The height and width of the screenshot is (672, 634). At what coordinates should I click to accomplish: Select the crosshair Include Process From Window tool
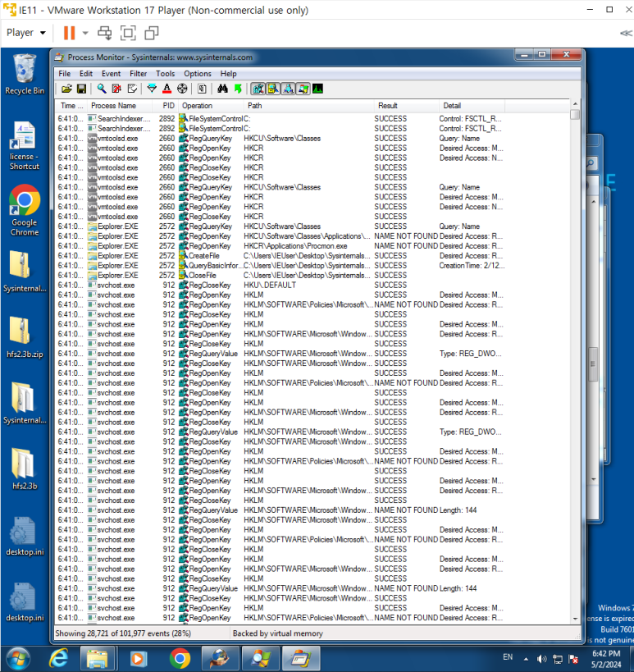(x=182, y=89)
